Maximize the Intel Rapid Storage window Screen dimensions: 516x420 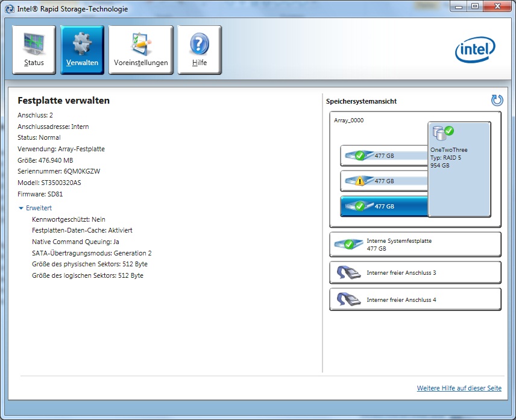pos(475,6)
